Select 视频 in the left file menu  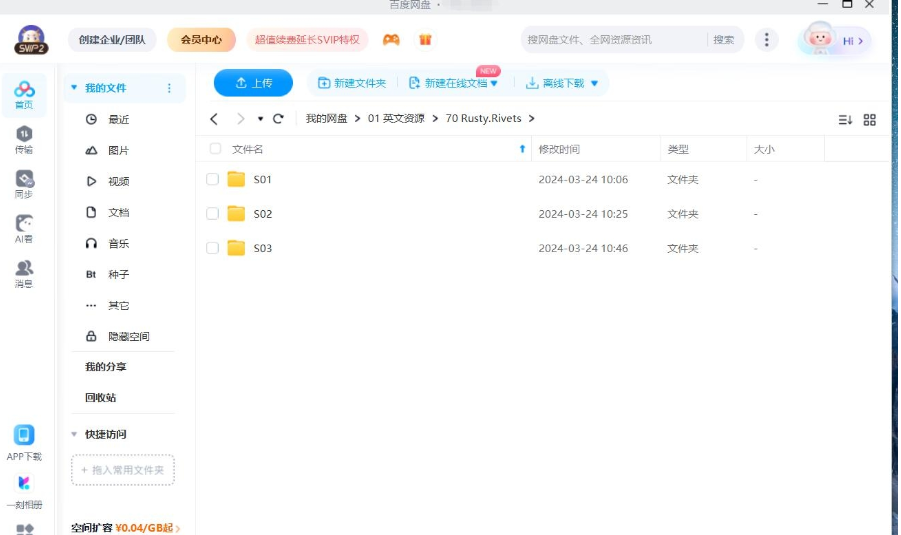(118, 182)
